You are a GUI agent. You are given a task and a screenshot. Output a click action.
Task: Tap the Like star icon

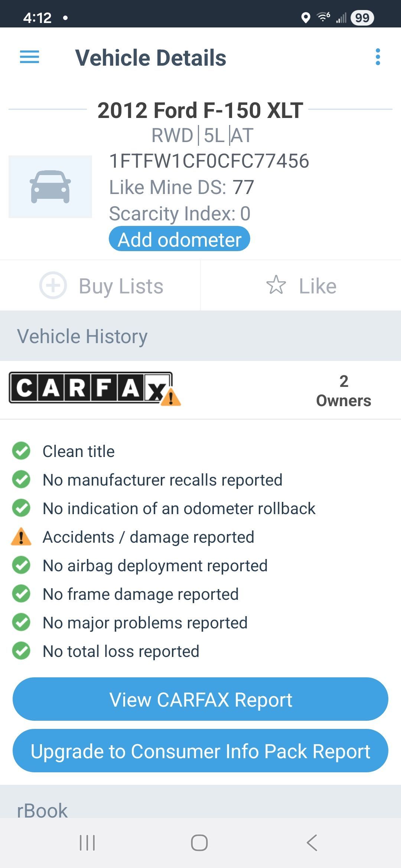tap(276, 285)
